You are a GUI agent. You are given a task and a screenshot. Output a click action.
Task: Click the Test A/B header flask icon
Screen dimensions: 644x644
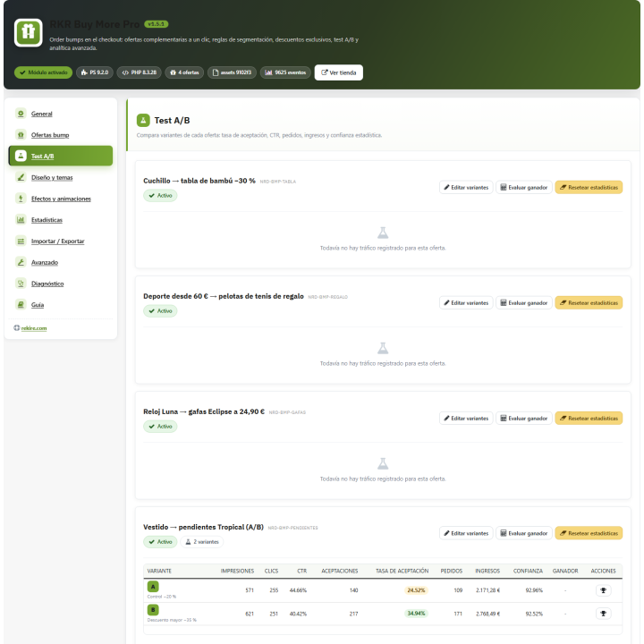click(x=143, y=121)
